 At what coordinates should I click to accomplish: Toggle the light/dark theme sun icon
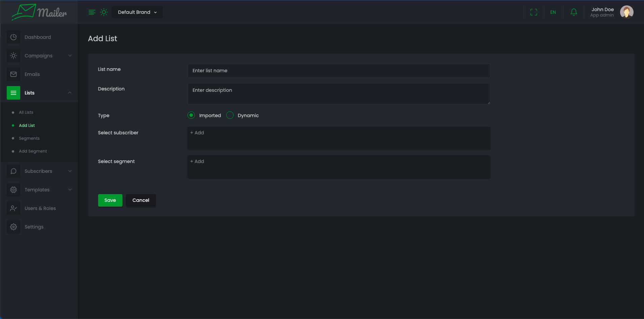[x=104, y=12]
